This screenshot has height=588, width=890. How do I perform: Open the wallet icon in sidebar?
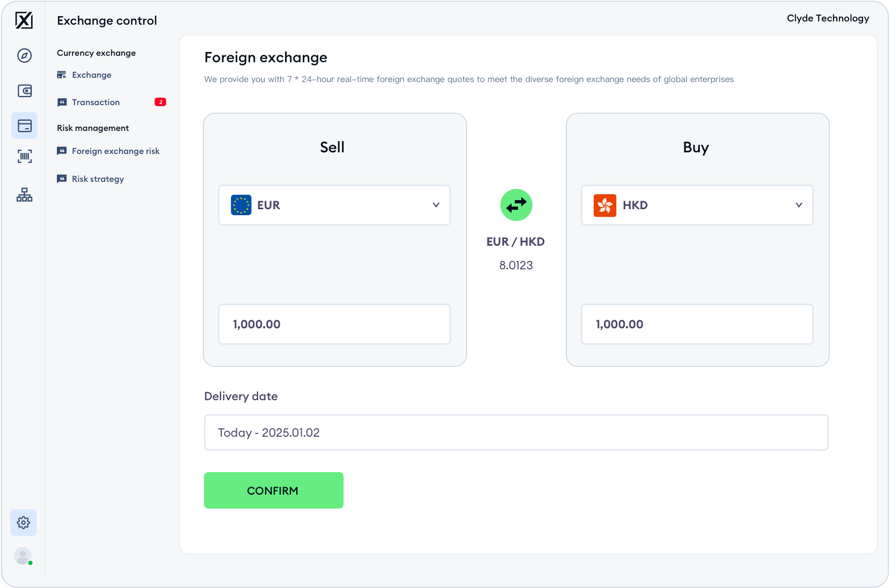pos(25,91)
